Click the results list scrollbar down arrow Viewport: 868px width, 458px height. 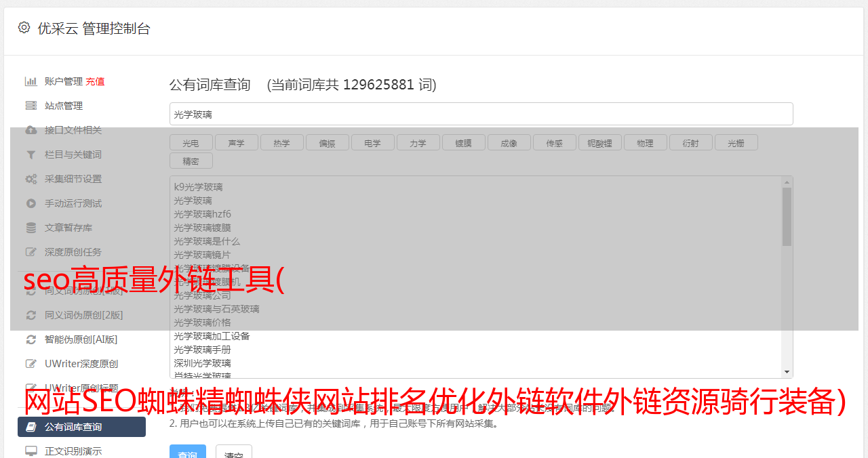coord(787,372)
